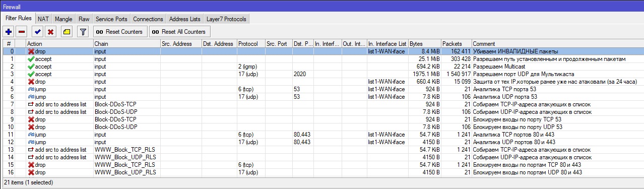Screen dimensions: 644x189
Task: Click WWW_Block_TCP_RLS chain in rule 13
Action: tap(124, 150)
